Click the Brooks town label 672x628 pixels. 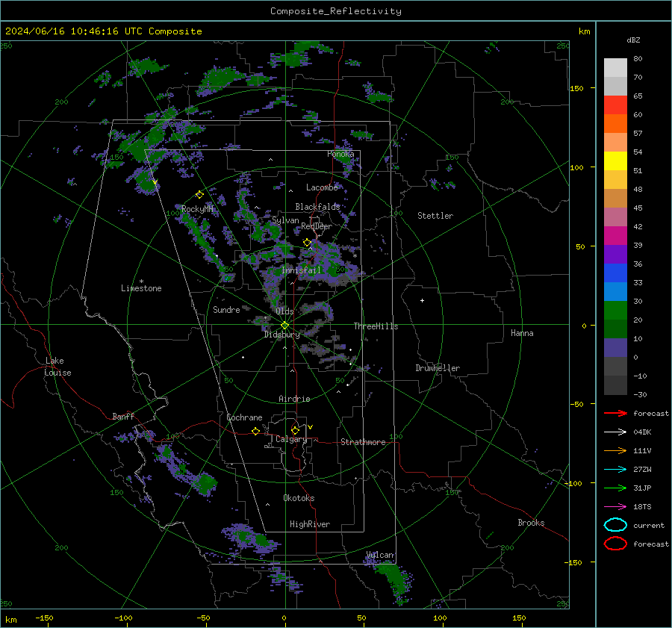[531, 523]
